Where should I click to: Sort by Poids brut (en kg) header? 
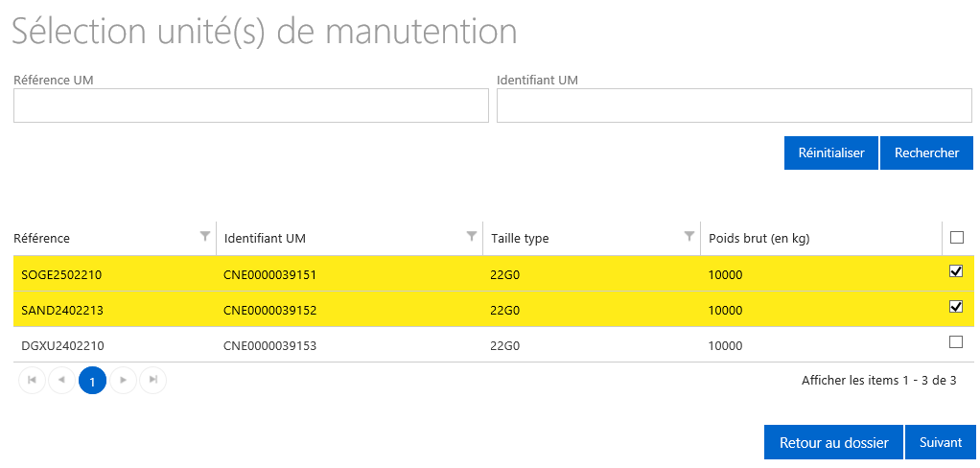759,238
